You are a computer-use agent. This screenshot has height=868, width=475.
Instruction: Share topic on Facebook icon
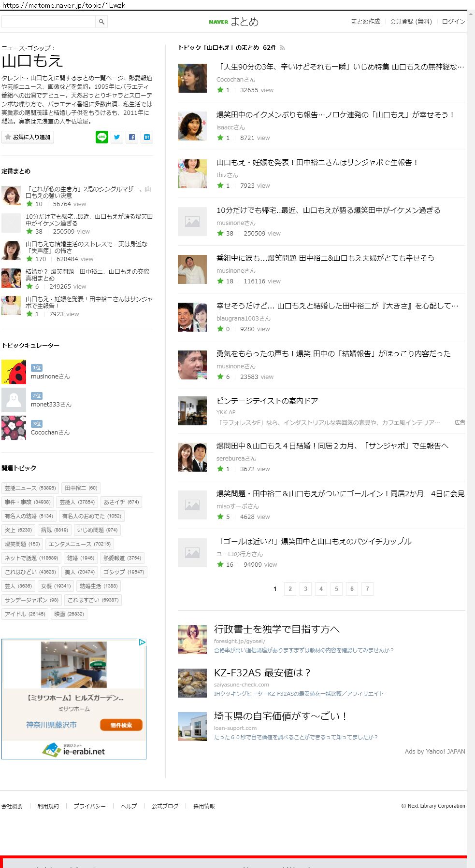[x=132, y=137]
